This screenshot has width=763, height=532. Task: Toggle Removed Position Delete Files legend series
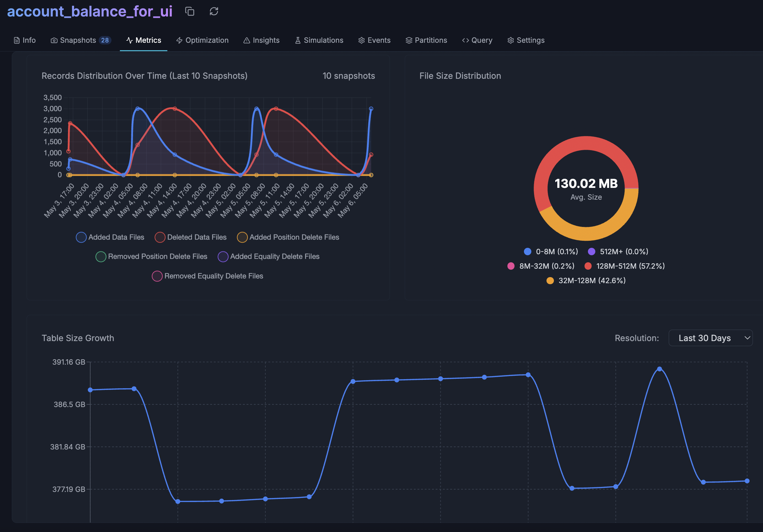point(152,257)
